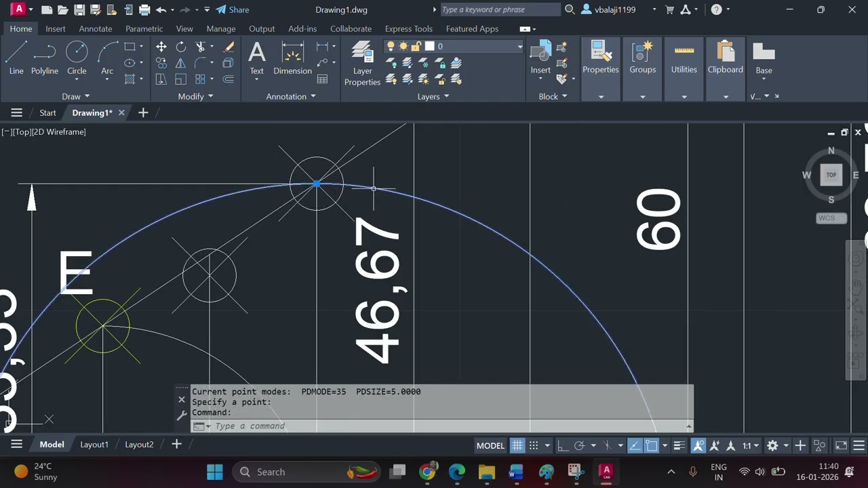Open the Express Tools ribbon tab
This screenshot has height=488, width=868.
408,28
